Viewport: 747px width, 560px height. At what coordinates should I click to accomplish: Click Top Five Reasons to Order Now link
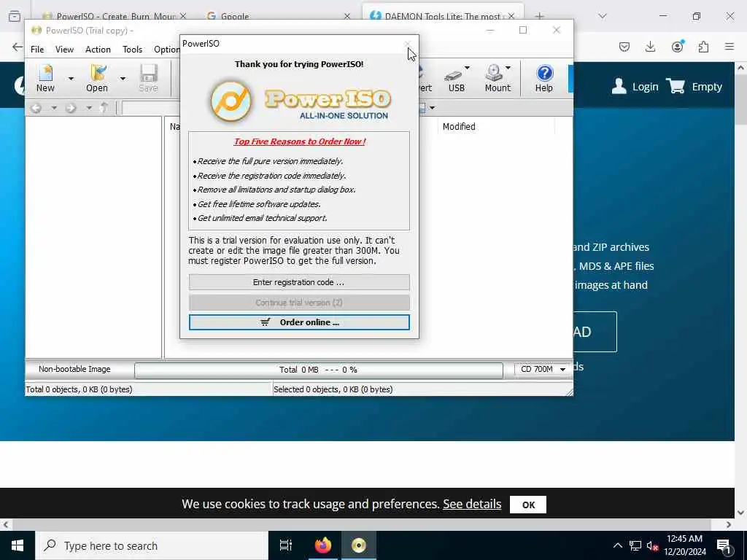[x=300, y=141]
